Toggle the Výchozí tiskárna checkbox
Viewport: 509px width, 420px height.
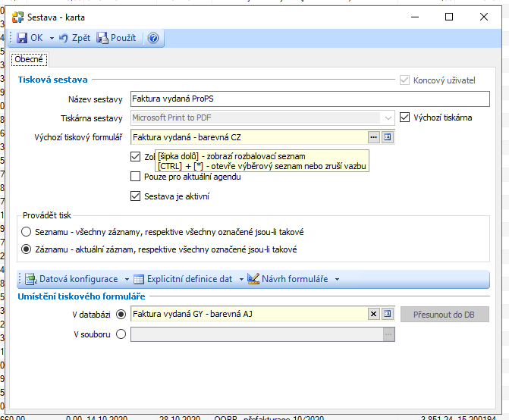coord(405,118)
